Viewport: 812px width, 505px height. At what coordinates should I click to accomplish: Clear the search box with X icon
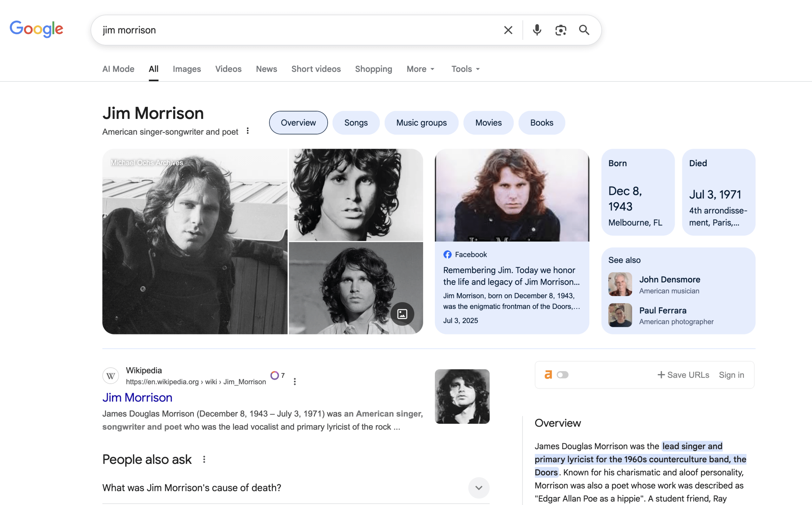pyautogui.click(x=508, y=30)
